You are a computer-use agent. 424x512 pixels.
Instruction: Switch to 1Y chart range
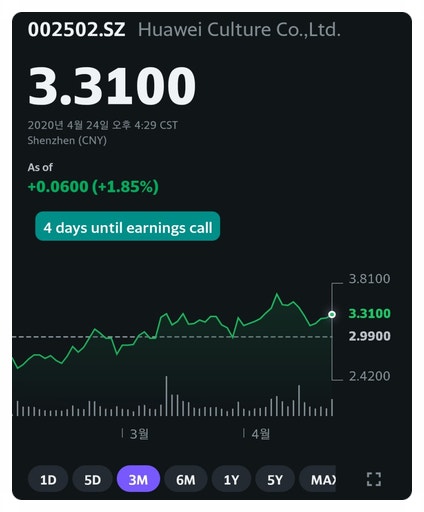(x=231, y=480)
